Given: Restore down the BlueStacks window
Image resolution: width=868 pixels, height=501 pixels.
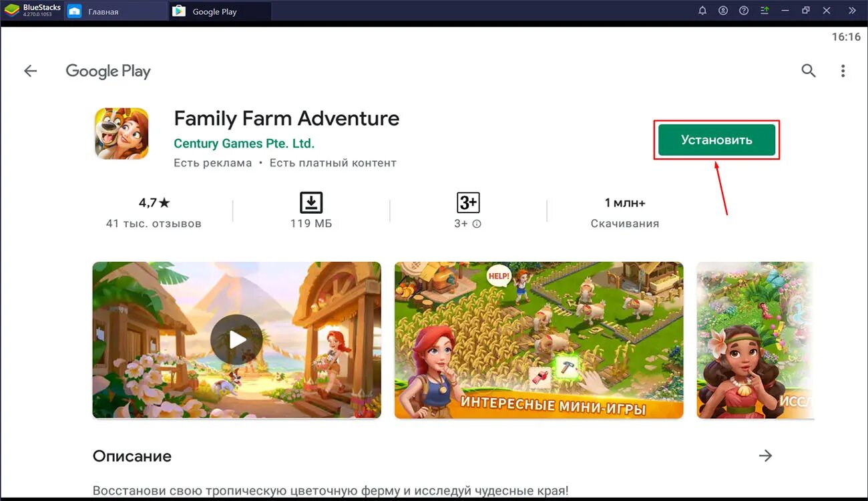Looking at the screenshot, I should pyautogui.click(x=807, y=11).
